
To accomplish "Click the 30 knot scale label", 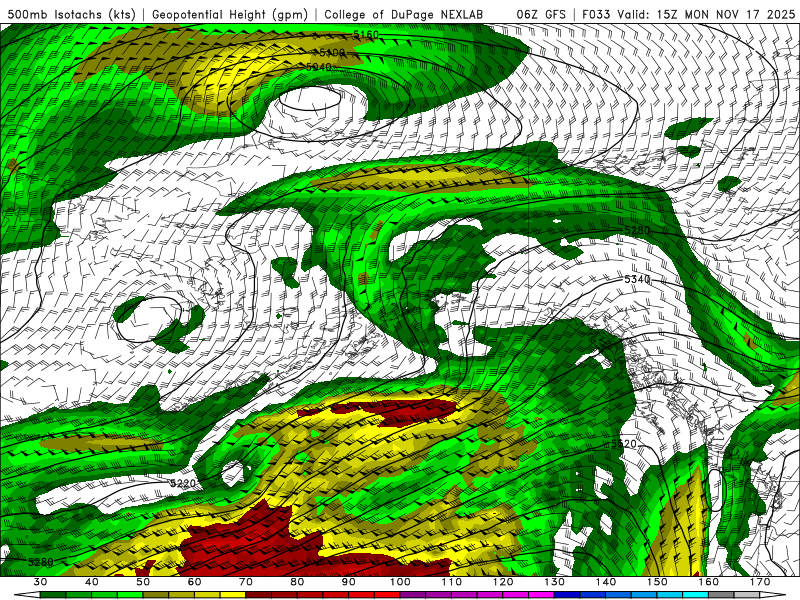I will [x=40, y=582].
